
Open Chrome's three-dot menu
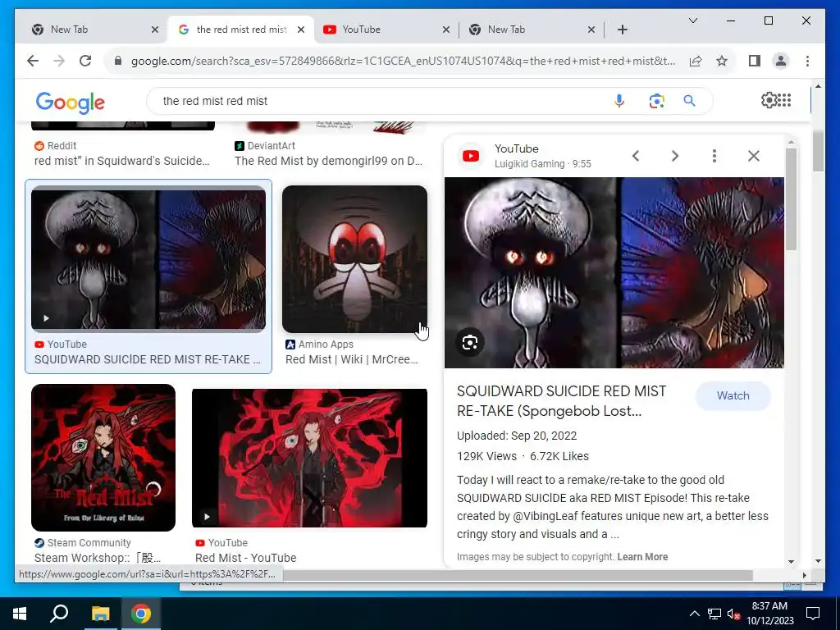[x=807, y=61]
